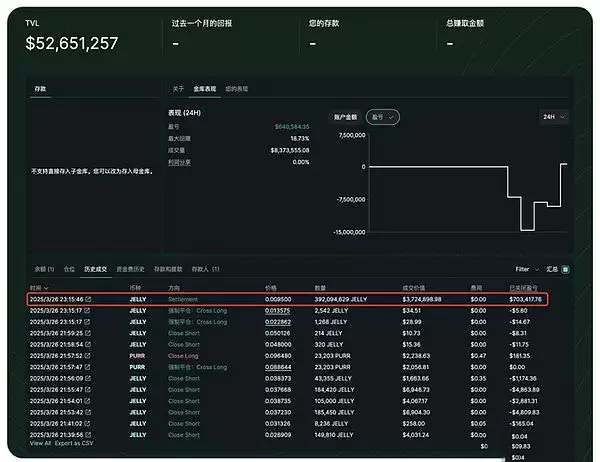Click the $2,238.63 trade value cell
600x462 pixels.
[416, 356]
